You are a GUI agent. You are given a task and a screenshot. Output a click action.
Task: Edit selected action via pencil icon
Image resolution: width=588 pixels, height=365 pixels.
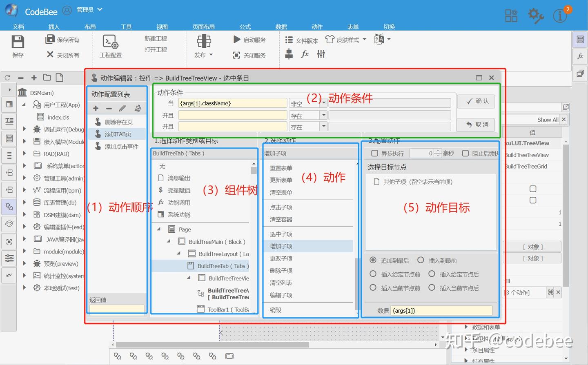point(122,108)
